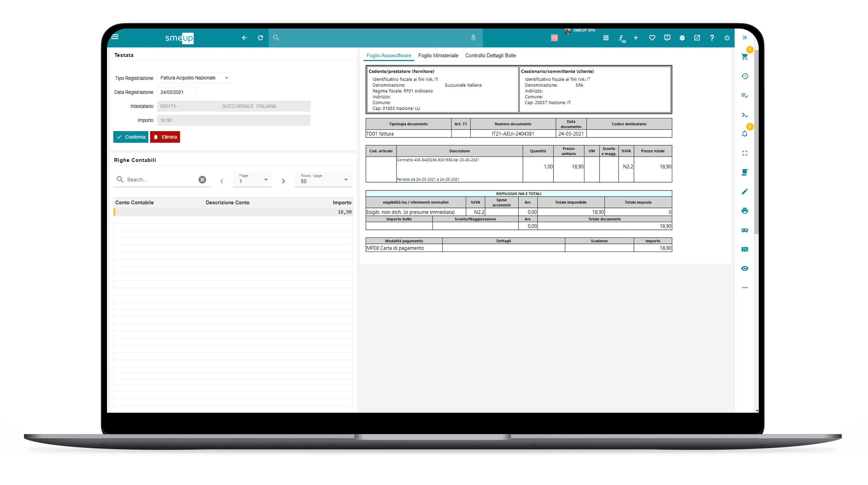Viewport: 868px width, 485px height.
Task: Click the microphone voice search icon
Action: [x=473, y=38]
